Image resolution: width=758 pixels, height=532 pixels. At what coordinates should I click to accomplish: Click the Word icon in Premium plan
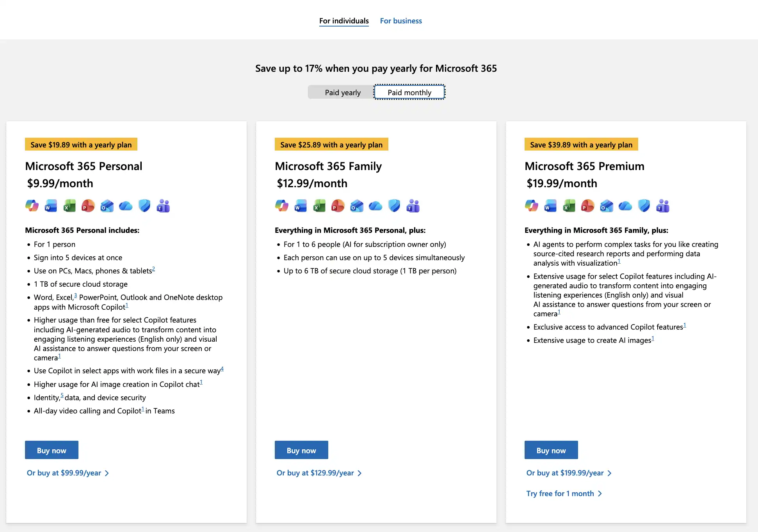[x=550, y=206]
